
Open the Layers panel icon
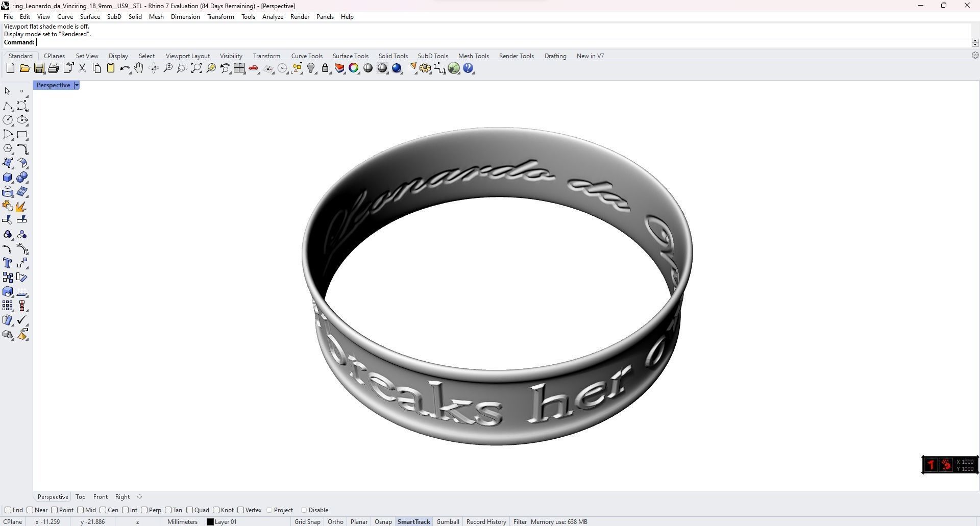pyautogui.click(x=339, y=68)
